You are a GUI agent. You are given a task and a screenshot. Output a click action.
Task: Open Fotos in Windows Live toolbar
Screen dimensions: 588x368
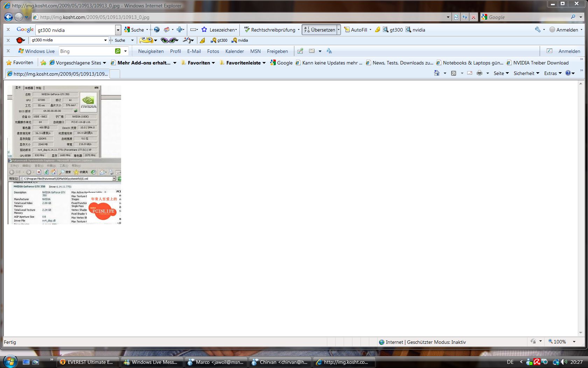click(x=213, y=51)
